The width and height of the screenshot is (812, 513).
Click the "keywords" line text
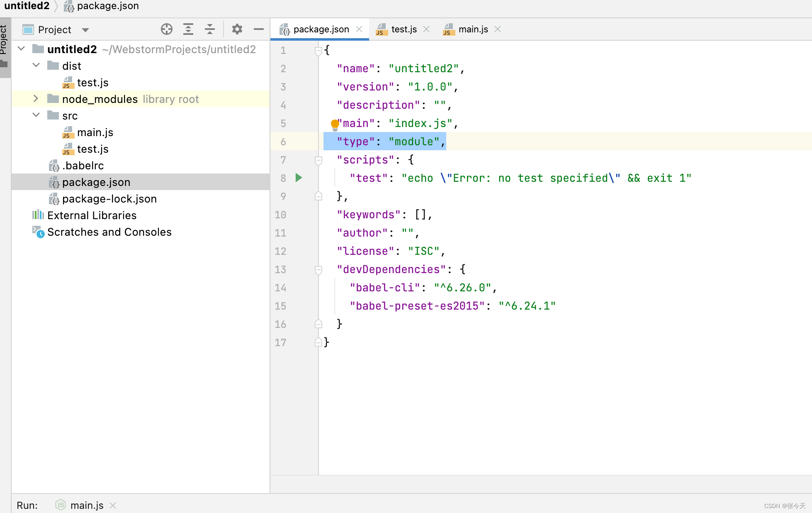coord(385,215)
